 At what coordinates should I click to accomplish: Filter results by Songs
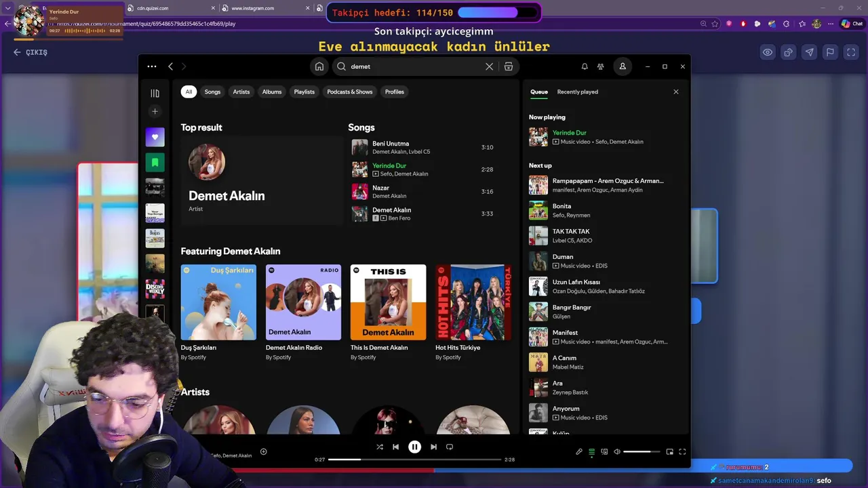tap(213, 91)
